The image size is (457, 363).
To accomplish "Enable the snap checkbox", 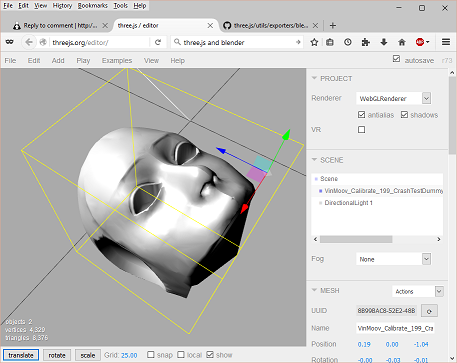I will pos(151,354).
